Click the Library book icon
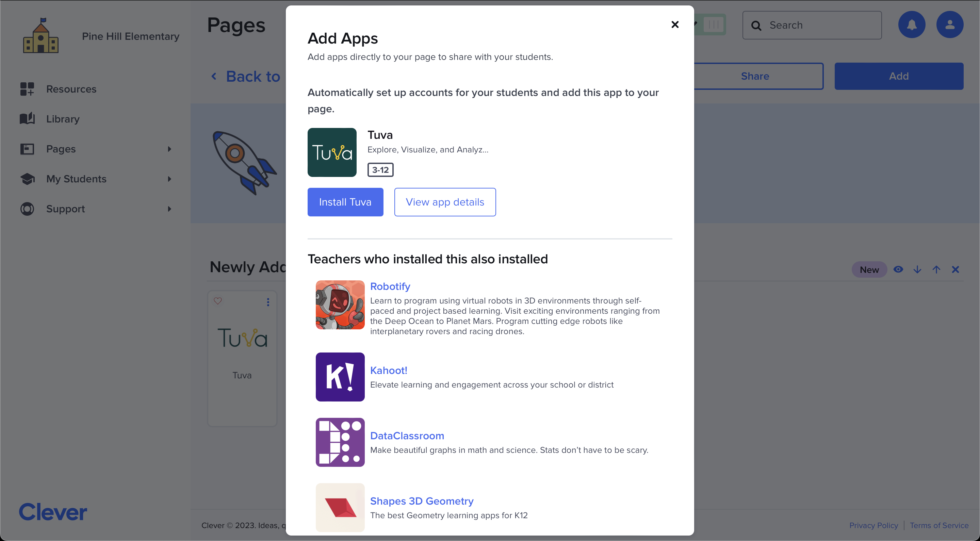Screen dimensions: 980x541 (x=27, y=119)
